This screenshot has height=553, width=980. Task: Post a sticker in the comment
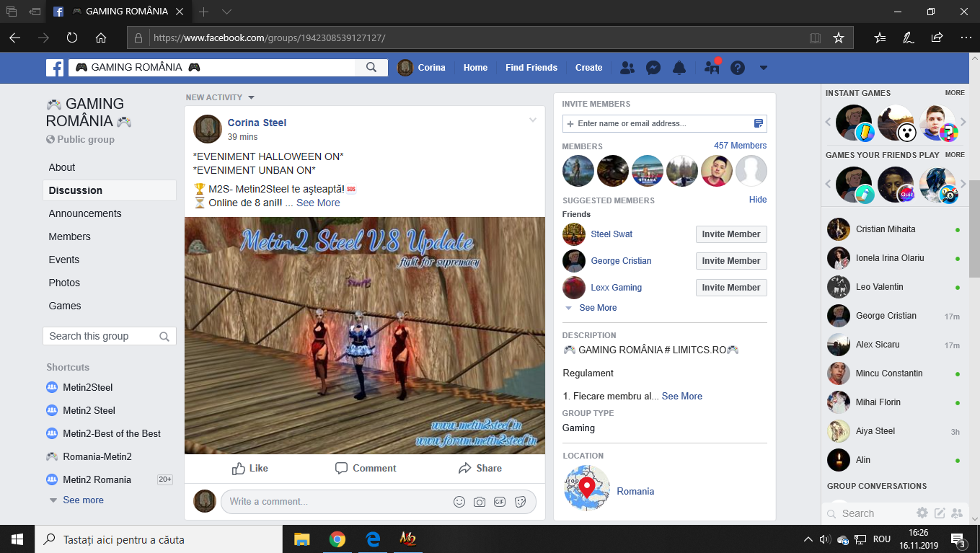(x=521, y=502)
